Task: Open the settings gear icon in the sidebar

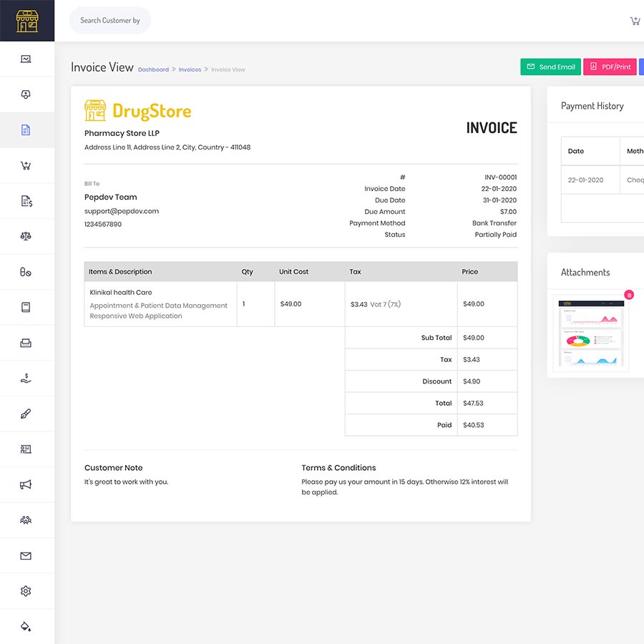Action: [x=26, y=591]
